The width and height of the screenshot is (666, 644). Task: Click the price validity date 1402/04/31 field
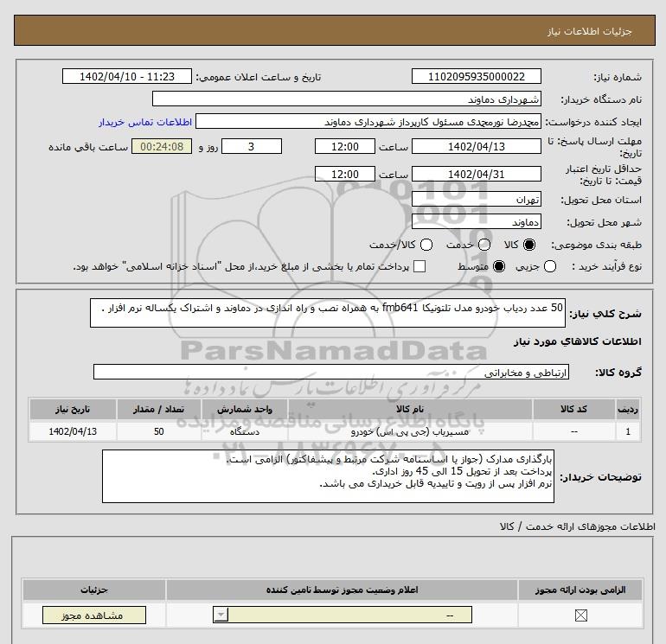click(476, 174)
